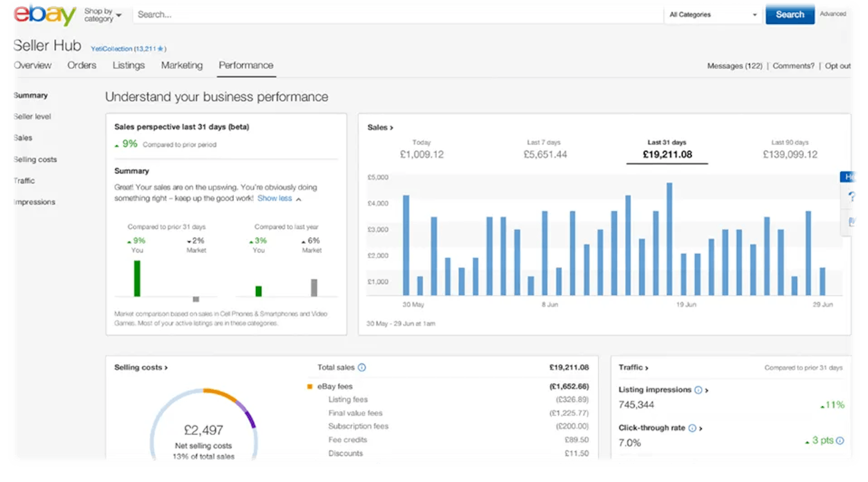Expand the Sales section chevron
The height and width of the screenshot is (482, 868).
point(392,128)
